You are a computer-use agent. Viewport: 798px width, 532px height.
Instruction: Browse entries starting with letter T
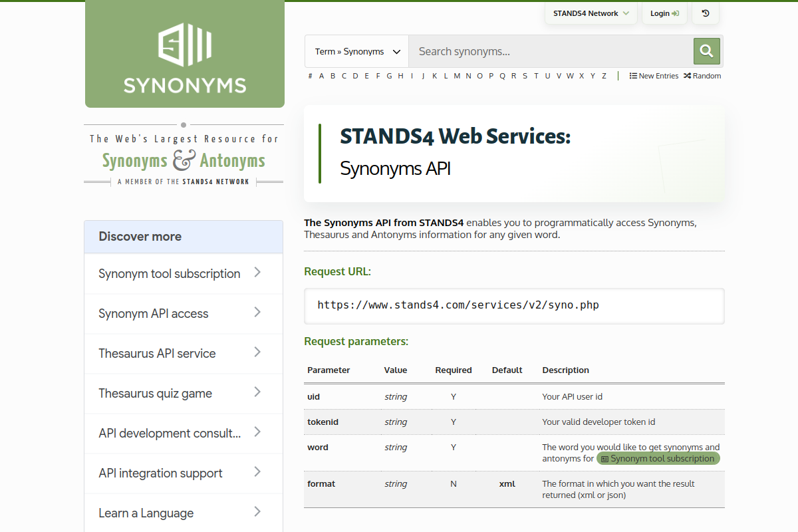coord(536,76)
